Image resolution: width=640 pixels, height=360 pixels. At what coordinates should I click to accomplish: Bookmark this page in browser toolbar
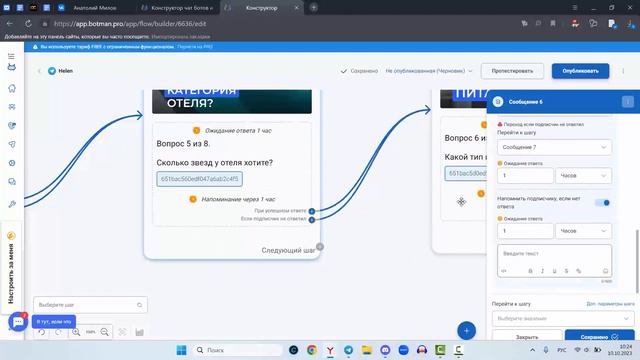[553, 24]
